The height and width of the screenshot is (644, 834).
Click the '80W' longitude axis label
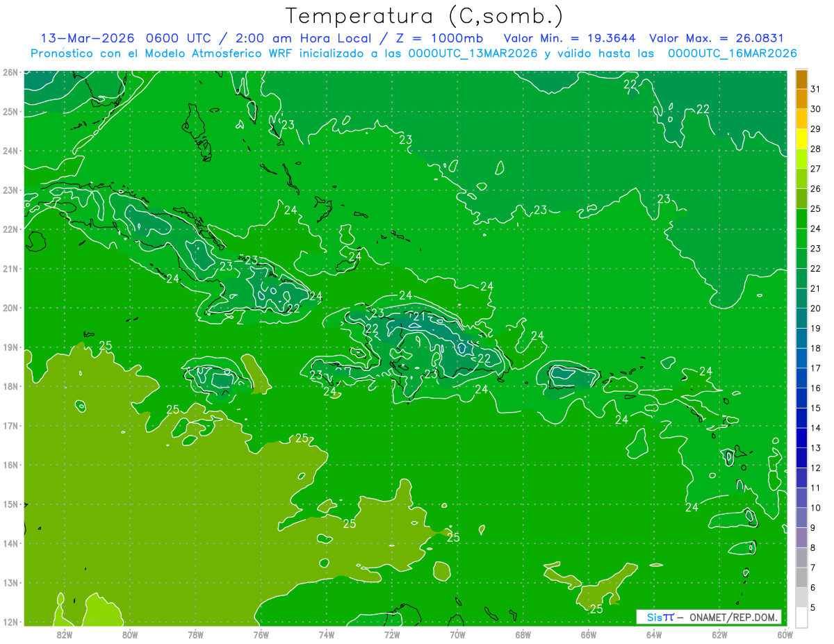coord(130,634)
